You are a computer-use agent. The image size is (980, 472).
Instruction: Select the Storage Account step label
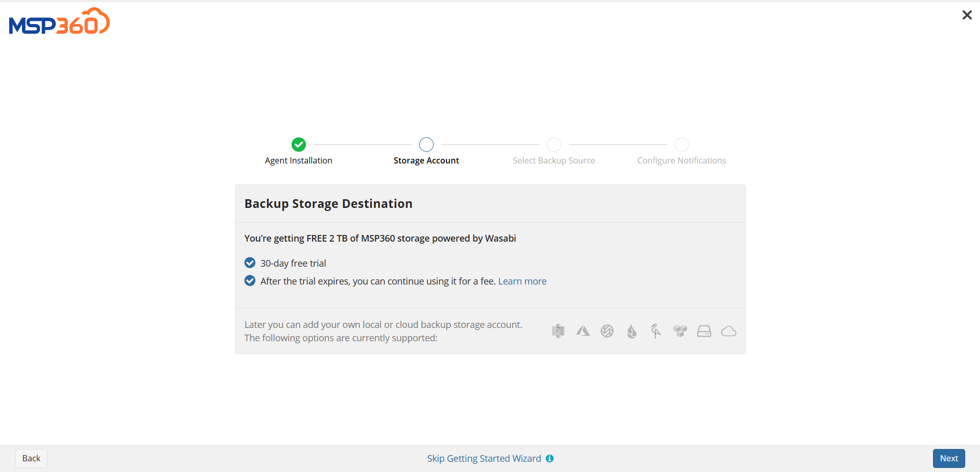pyautogui.click(x=426, y=160)
